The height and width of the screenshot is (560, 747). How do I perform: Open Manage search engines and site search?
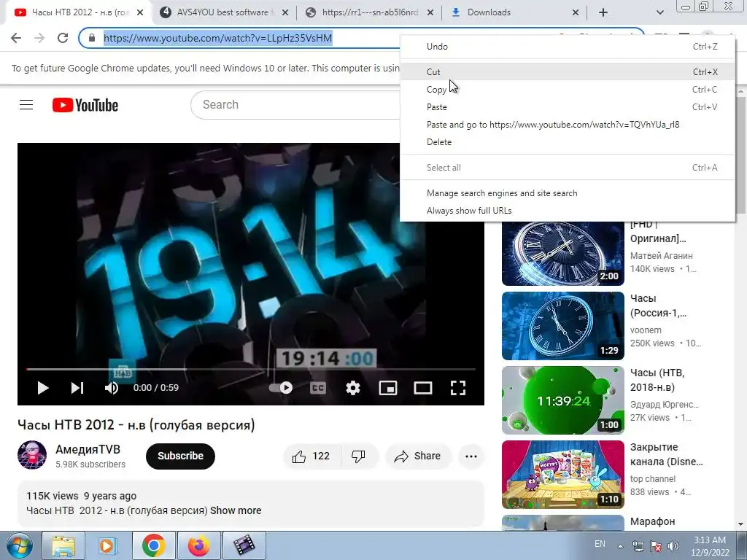[568, 192]
